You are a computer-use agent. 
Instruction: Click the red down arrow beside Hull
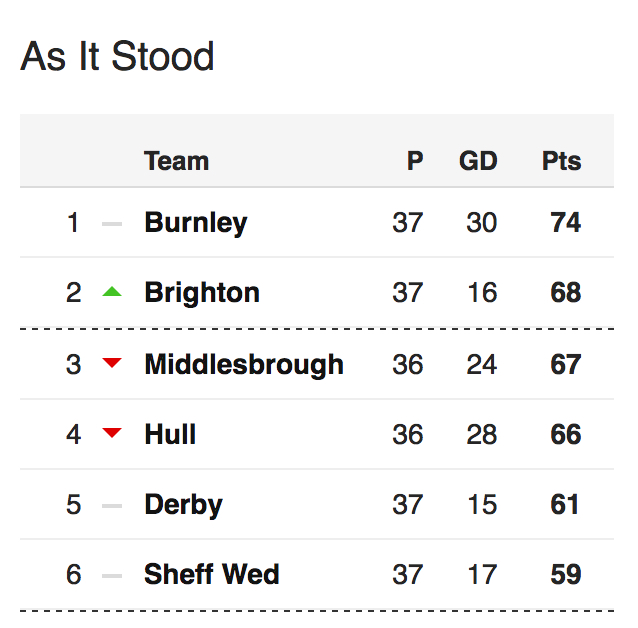[x=112, y=433]
